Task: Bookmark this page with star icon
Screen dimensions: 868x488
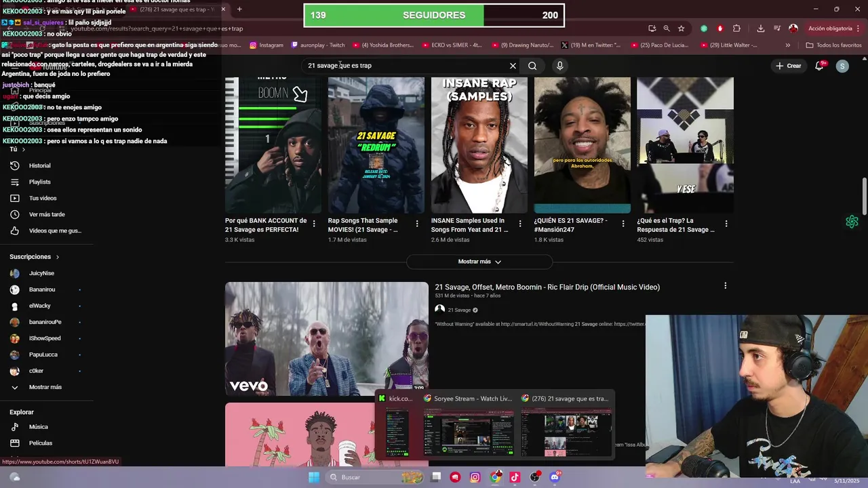Action: pos(681,28)
